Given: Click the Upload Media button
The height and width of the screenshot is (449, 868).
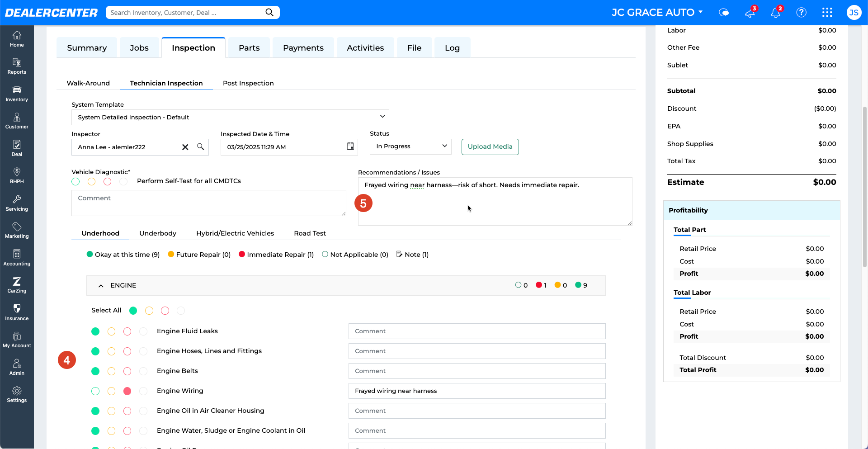Looking at the screenshot, I should pos(490,147).
